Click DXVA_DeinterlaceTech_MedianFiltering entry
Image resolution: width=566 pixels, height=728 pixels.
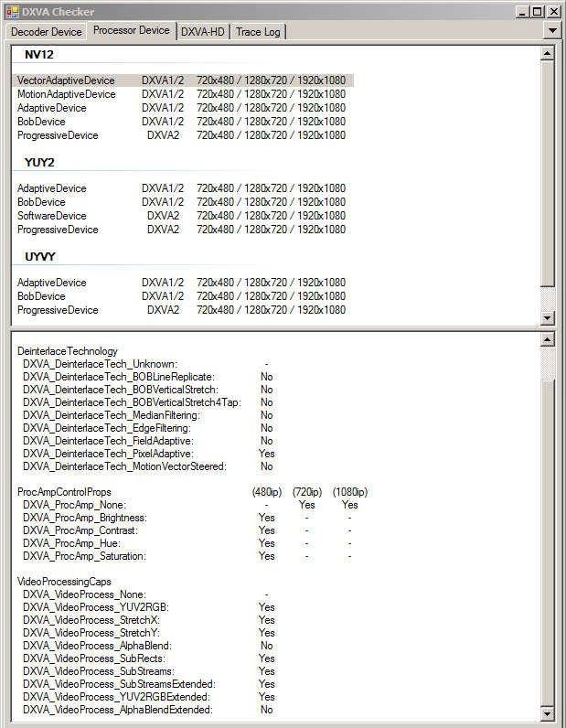pyautogui.click(x=112, y=415)
